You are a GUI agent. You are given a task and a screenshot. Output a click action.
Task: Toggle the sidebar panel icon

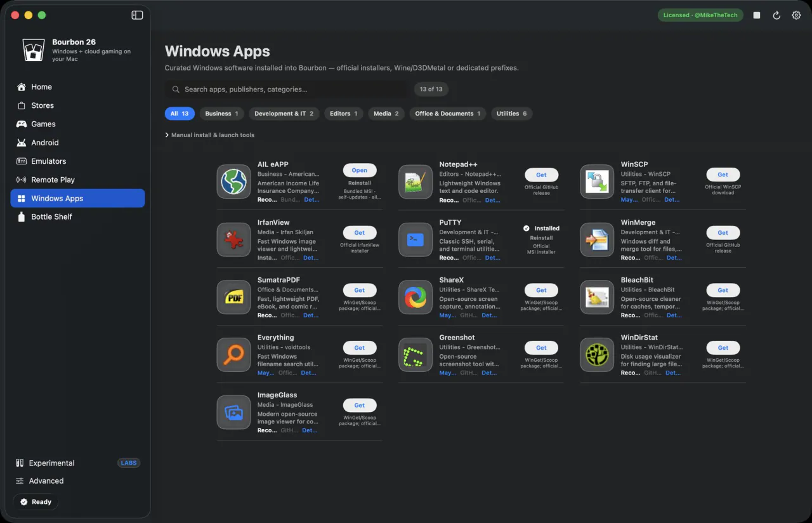(x=137, y=15)
